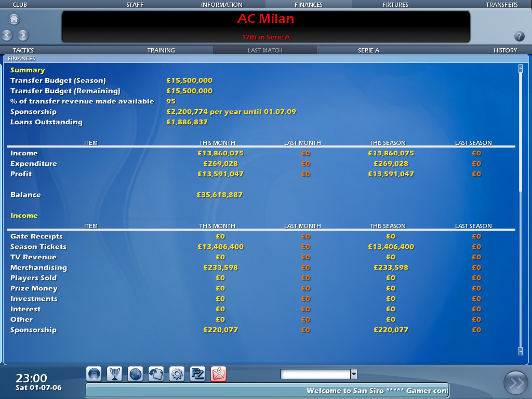Click the Prize Money row label
532x399 pixels.
pos(34,288)
